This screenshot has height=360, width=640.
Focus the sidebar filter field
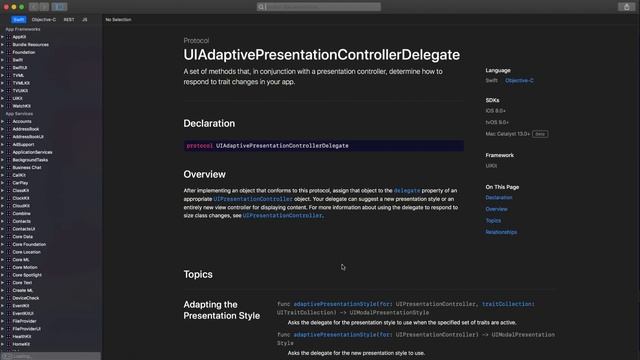click(x=50, y=356)
